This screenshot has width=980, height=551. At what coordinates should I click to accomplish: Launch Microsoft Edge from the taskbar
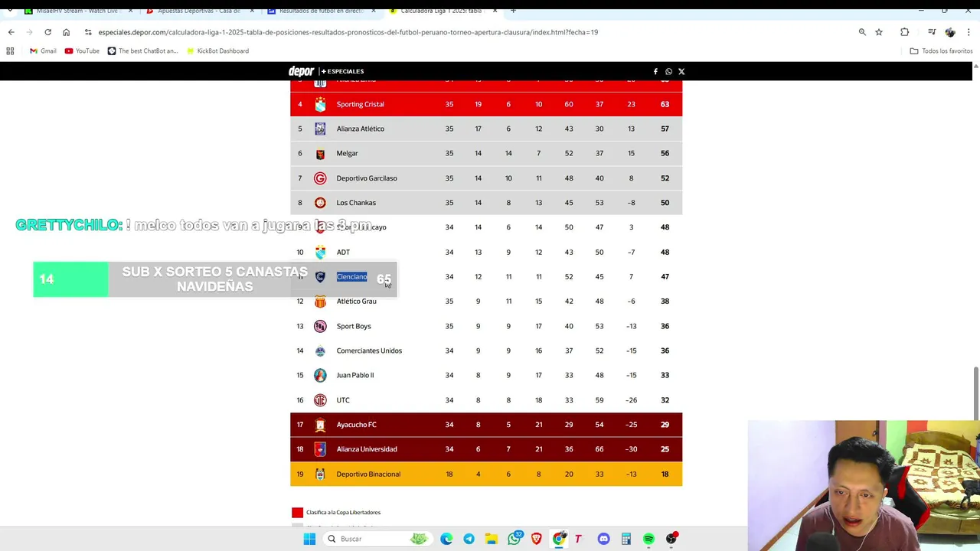(446, 539)
